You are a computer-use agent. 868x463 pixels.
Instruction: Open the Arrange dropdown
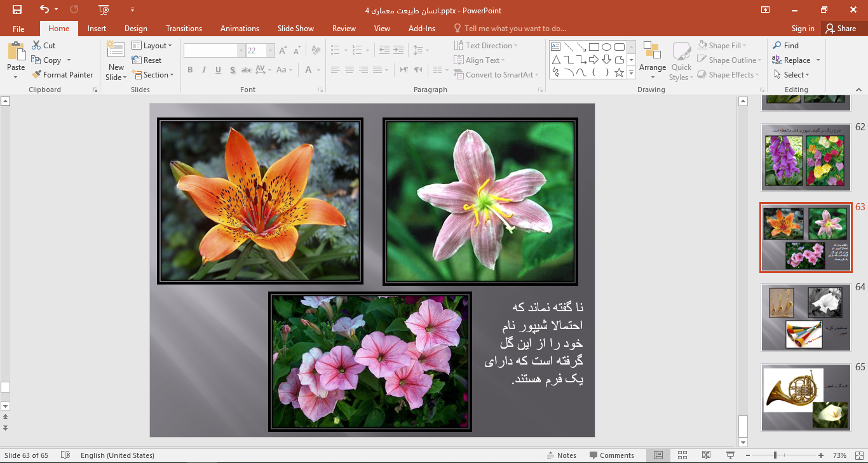[x=653, y=62]
